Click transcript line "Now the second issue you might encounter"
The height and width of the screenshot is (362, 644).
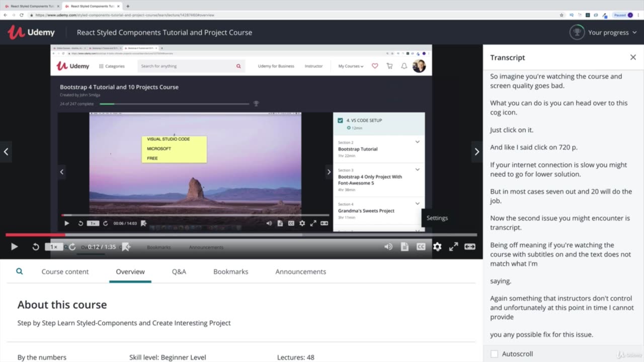pos(560,223)
